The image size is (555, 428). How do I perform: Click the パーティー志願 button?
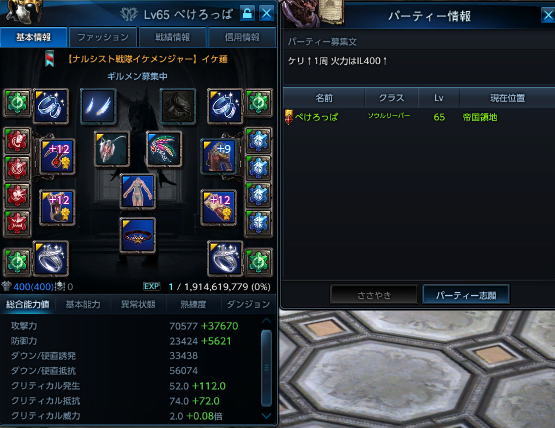466,295
